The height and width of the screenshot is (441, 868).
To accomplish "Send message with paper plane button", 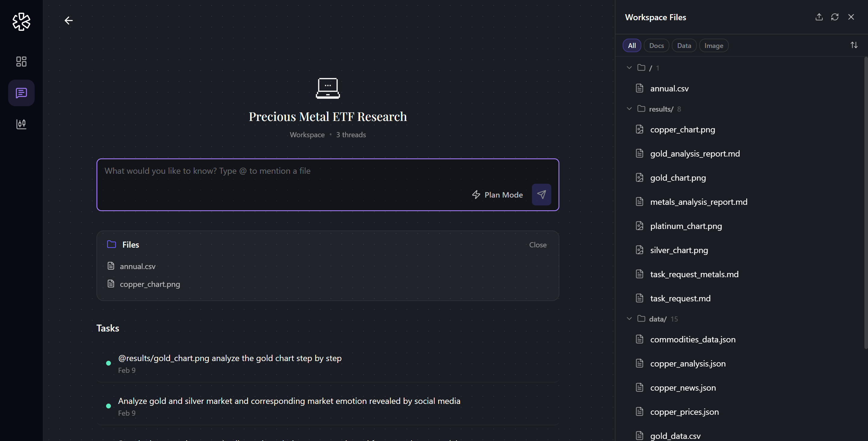I will click(x=541, y=194).
